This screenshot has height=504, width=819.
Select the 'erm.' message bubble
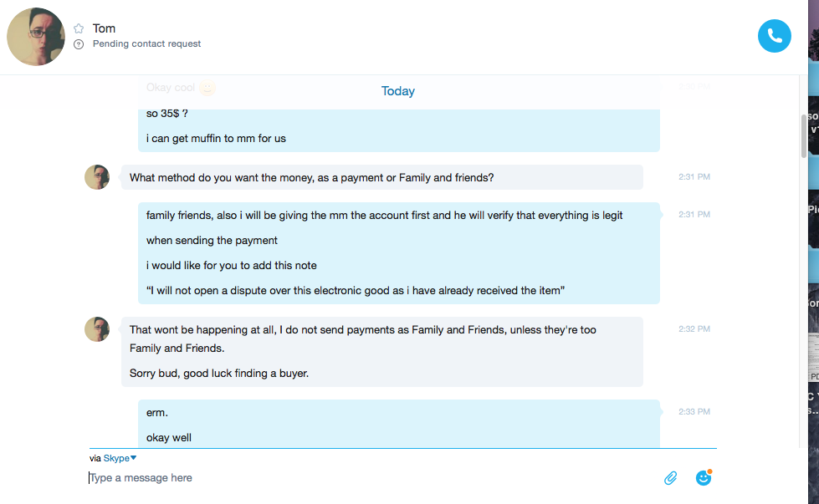coord(156,413)
